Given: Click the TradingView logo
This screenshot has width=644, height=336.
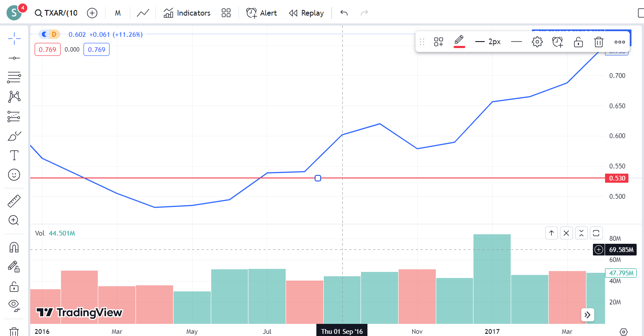Looking at the screenshot, I should coord(79,312).
